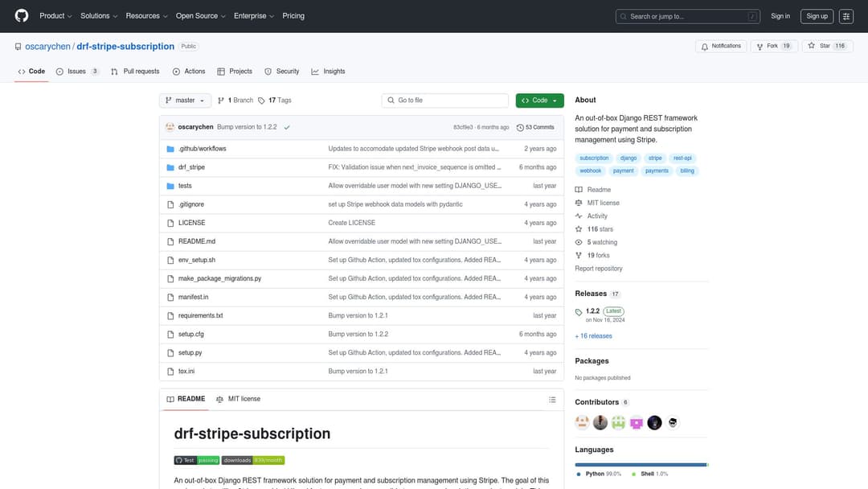Open the requirements.txt file
Viewport: 868px width, 489px height.
tap(200, 315)
